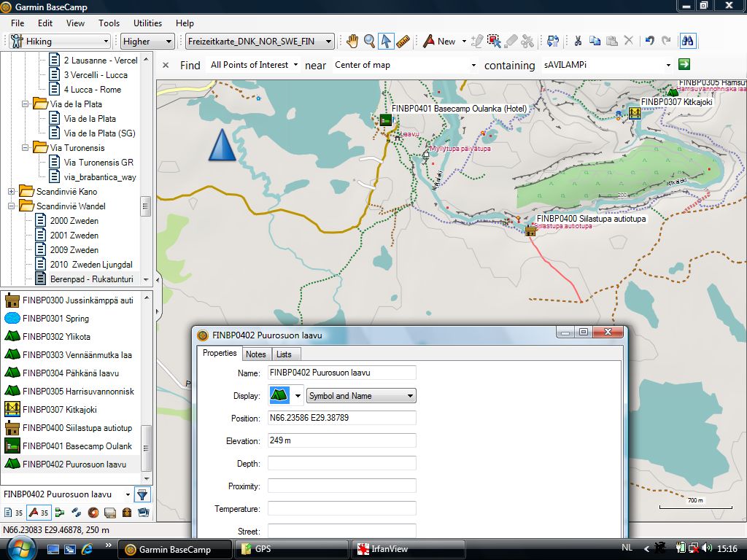Screen dimensions: 747x560
Task: Open the Utilities menu
Action: [147, 23]
